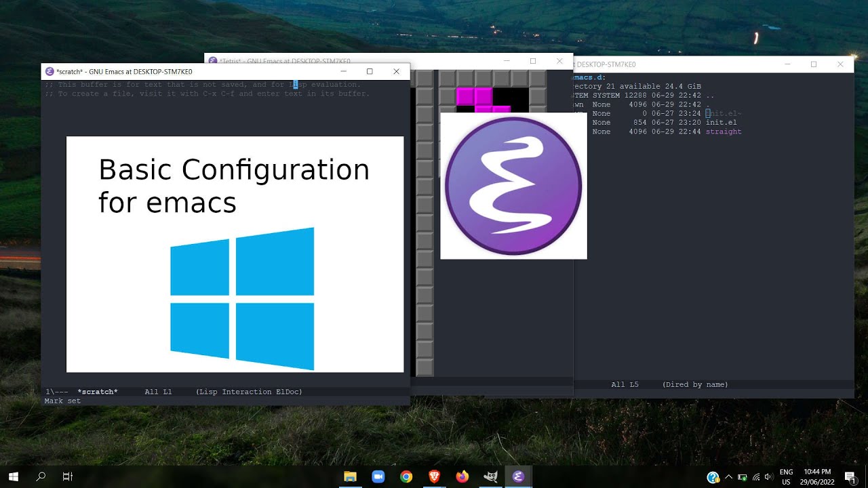Open init.el in the Dired listing
Image resolution: width=868 pixels, height=488 pixels.
tap(721, 123)
